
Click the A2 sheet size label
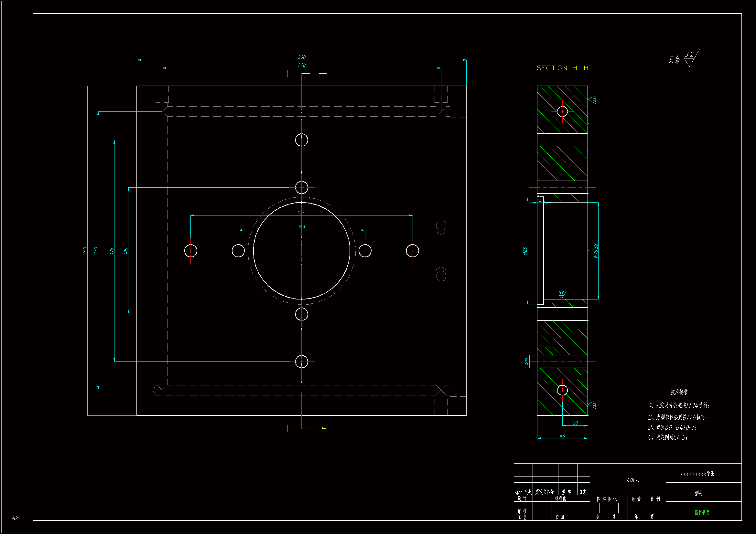15,518
